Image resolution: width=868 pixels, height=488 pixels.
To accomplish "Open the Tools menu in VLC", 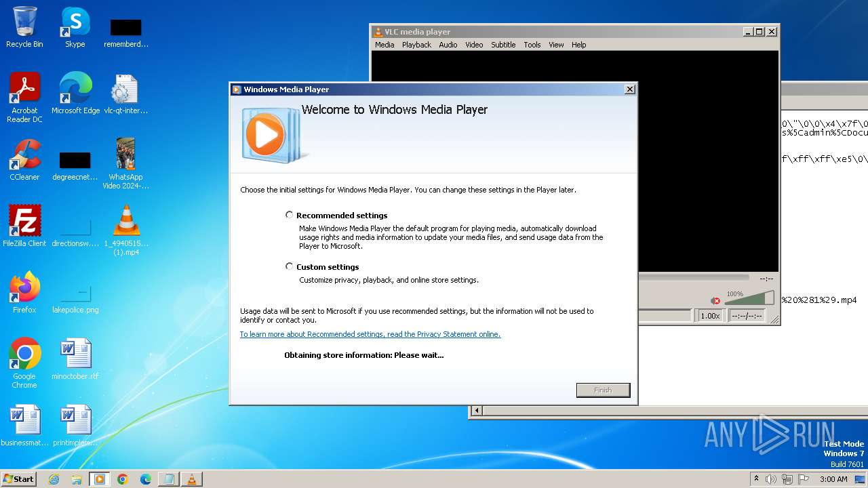I will point(532,45).
